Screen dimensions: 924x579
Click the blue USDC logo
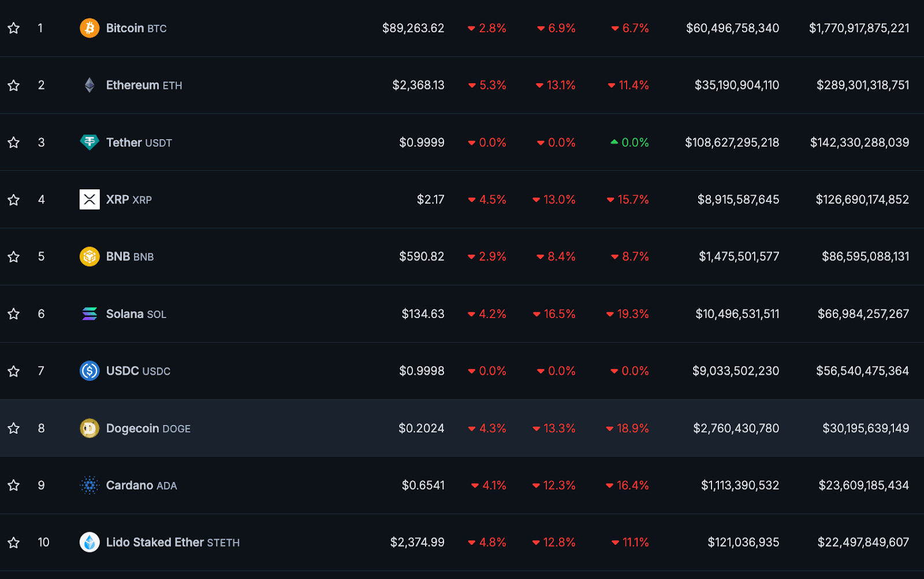90,371
